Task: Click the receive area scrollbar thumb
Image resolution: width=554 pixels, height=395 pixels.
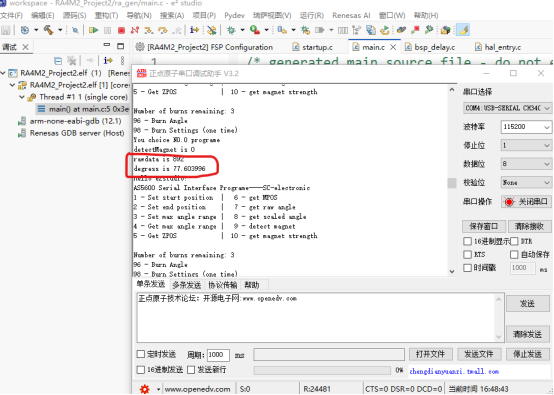Action: point(452,183)
